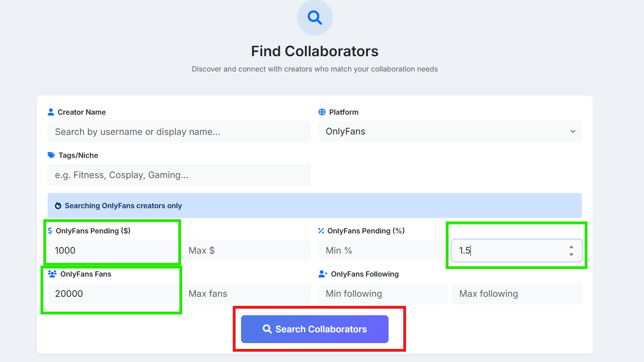
Task: Click the search magnifier icon above Find Collaborators
Action: click(x=314, y=18)
